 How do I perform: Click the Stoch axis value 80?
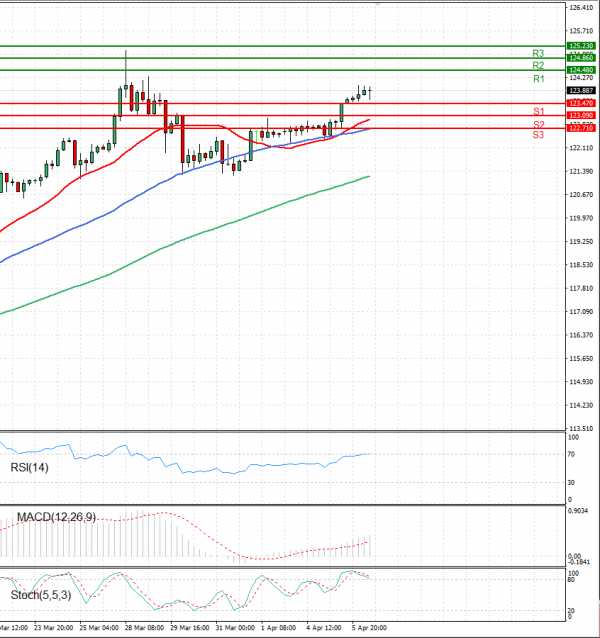571,579
